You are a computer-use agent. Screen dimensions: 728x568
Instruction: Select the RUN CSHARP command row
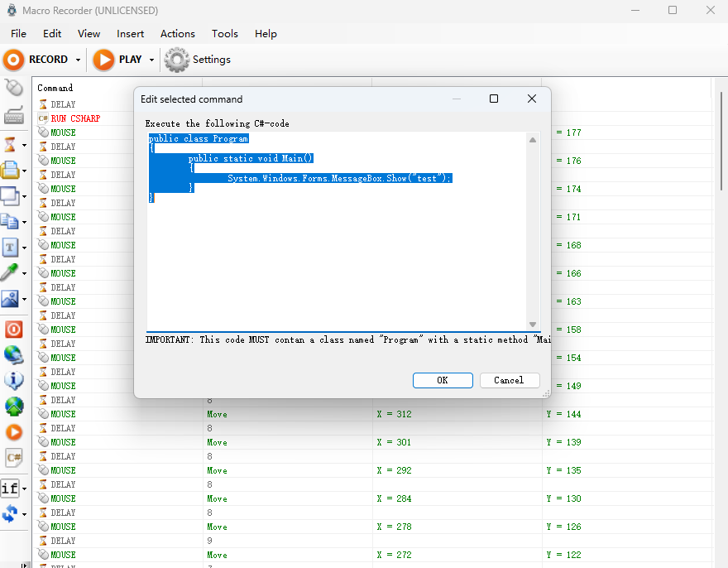click(x=75, y=118)
